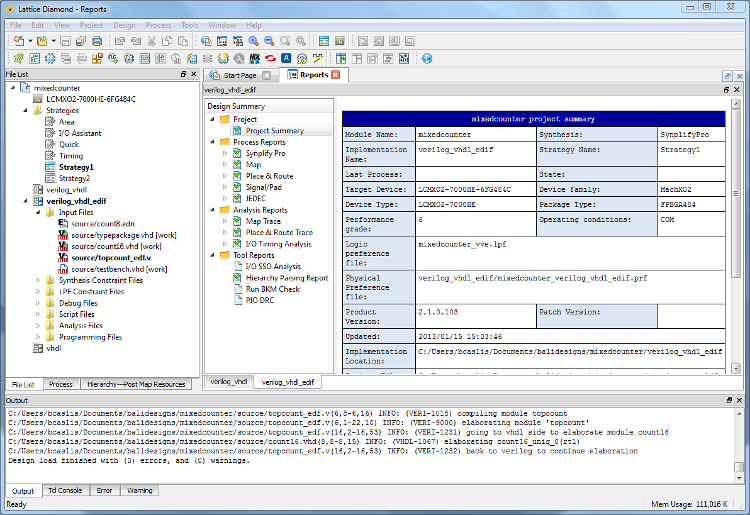The height and width of the screenshot is (515, 750).
Task: Open the Process menu
Action: point(158,24)
